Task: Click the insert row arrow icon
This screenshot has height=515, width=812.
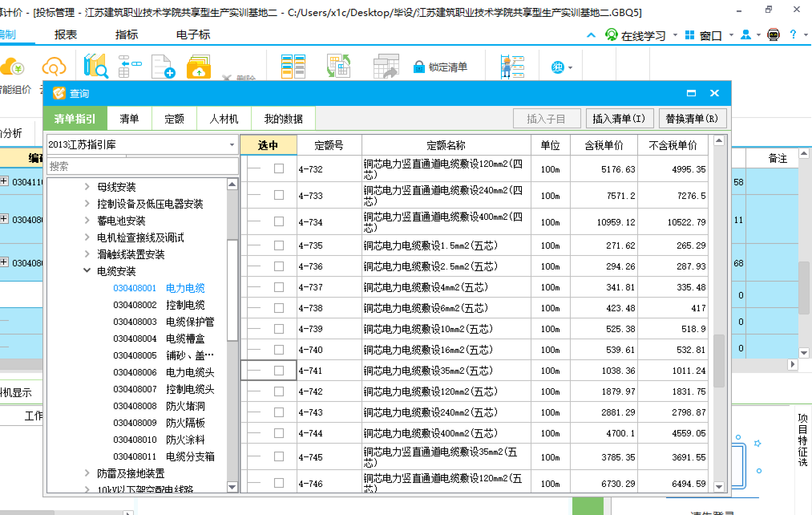Action: point(130,66)
